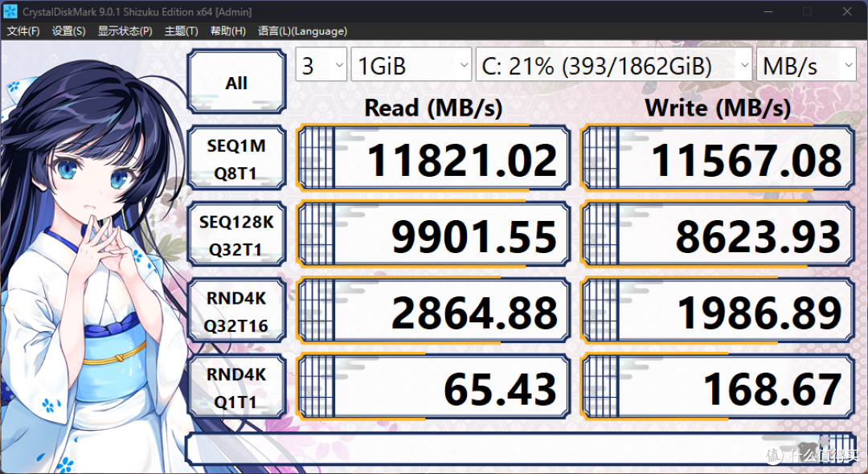Viewport: 868px width, 474px height.
Task: Select the RND4K Q32T16 write result 1986.89
Action: [718, 312]
